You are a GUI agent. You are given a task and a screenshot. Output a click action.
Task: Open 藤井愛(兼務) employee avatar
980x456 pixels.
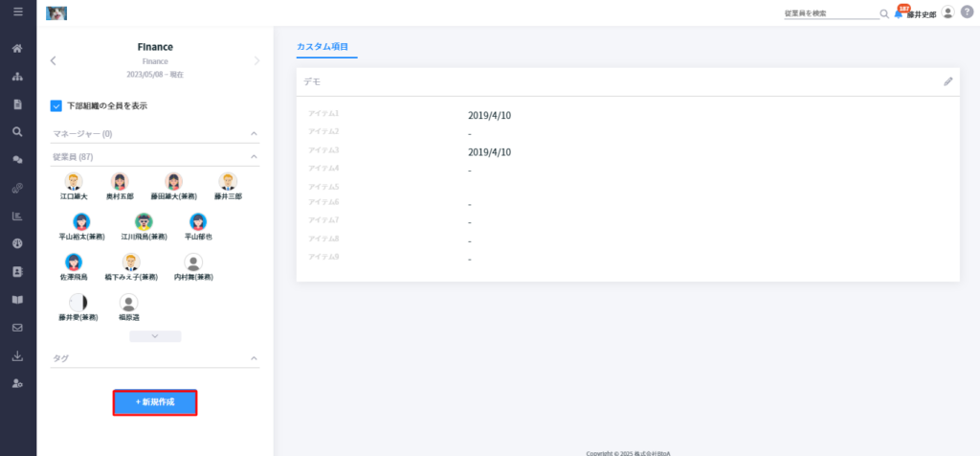[78, 303]
